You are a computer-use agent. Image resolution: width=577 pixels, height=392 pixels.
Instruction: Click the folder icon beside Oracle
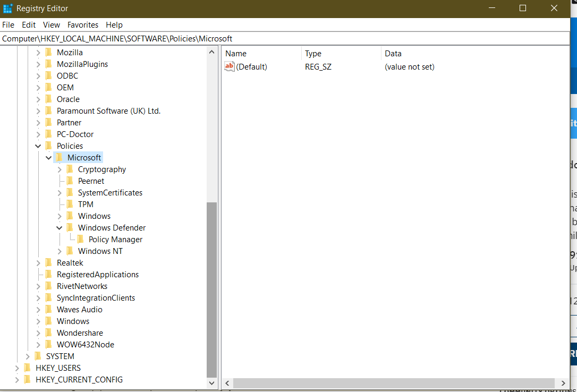coord(48,99)
